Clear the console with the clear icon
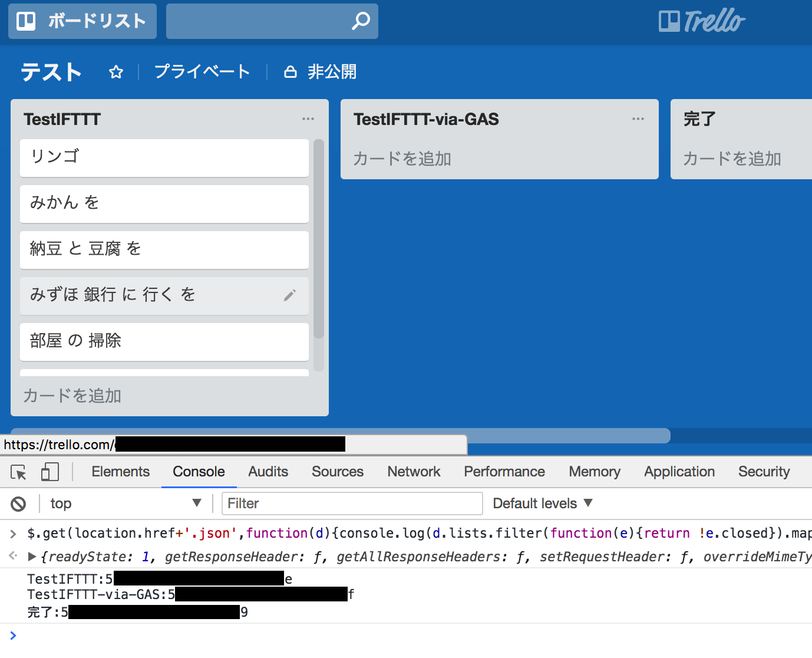This screenshot has width=812, height=658. pos(18,503)
